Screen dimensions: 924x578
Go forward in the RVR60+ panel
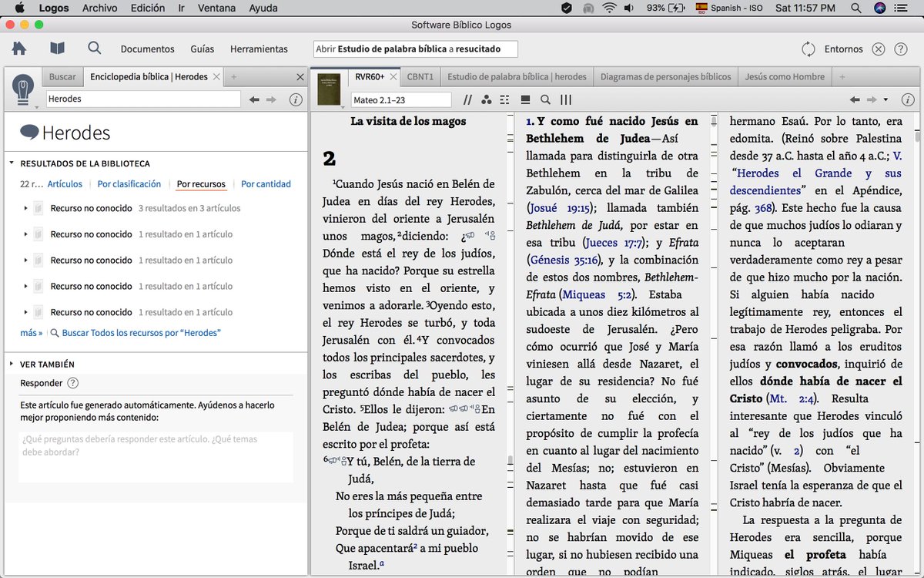coord(872,99)
